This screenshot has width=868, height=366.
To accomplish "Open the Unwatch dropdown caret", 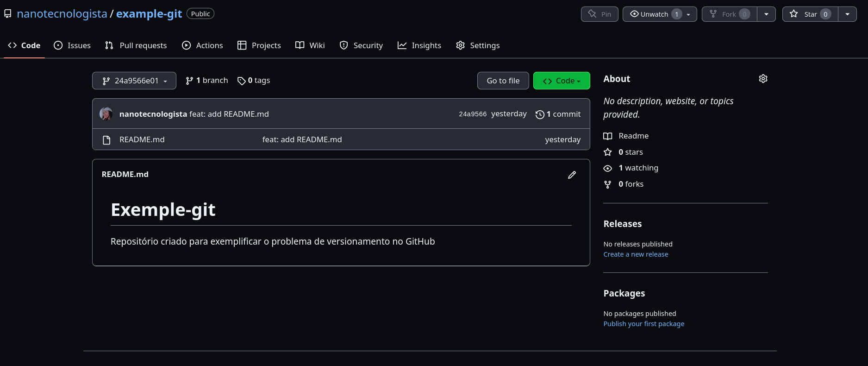I will tap(689, 14).
